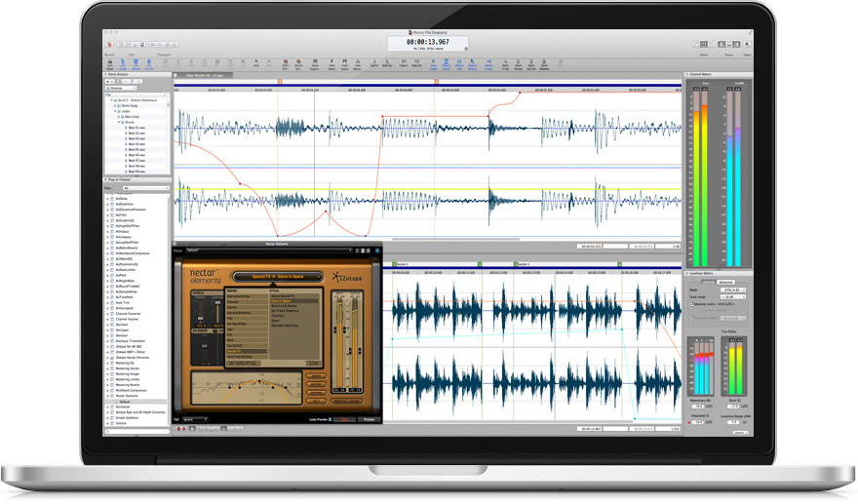The image size is (858, 504).
Task: Click the Zoom Normal toolbar icon
Action: click(518, 64)
